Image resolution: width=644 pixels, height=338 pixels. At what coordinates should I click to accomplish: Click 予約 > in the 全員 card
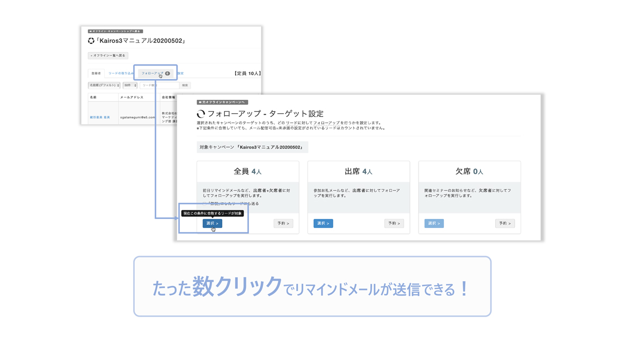pyautogui.click(x=283, y=223)
